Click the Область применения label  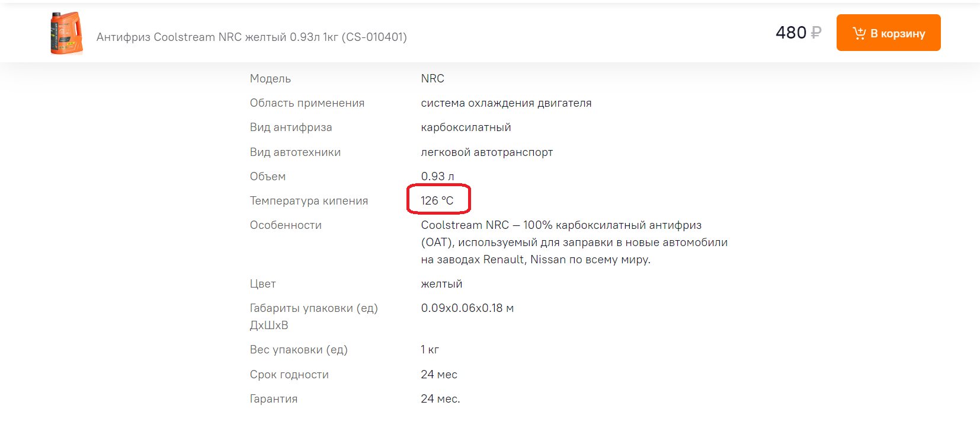pos(307,103)
